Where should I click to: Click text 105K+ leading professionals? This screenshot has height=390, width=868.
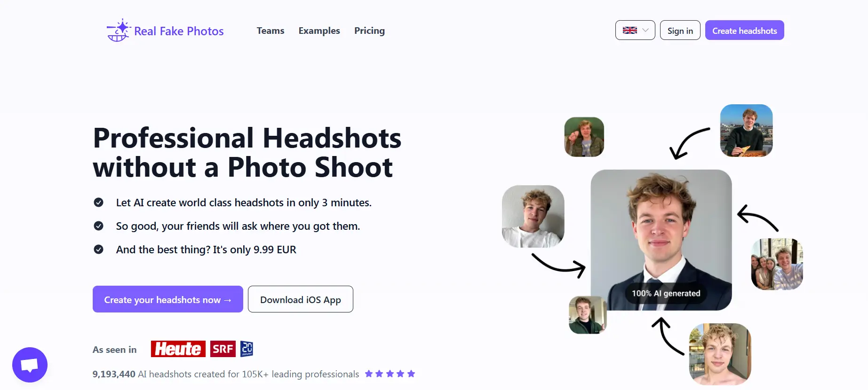click(301, 374)
